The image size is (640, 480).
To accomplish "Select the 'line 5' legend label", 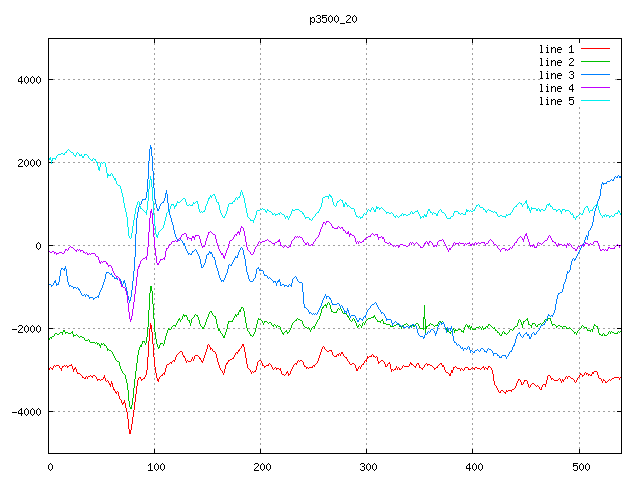I will pyautogui.click(x=556, y=101).
